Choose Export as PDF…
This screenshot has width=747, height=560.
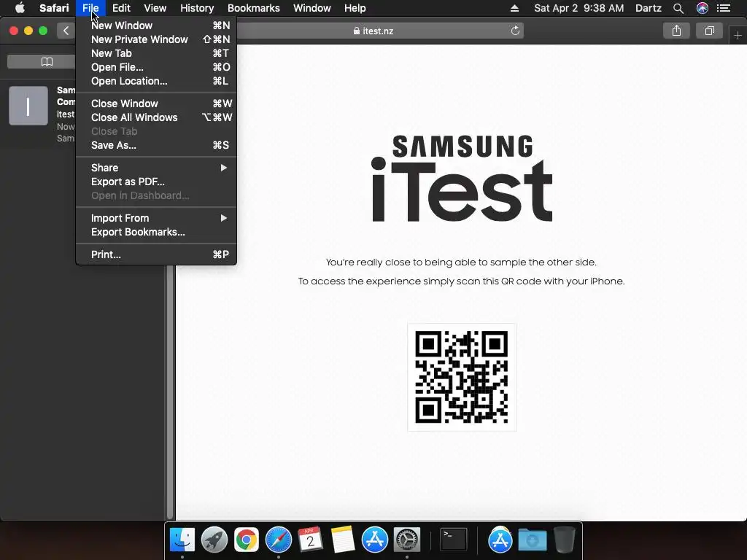coord(156,182)
